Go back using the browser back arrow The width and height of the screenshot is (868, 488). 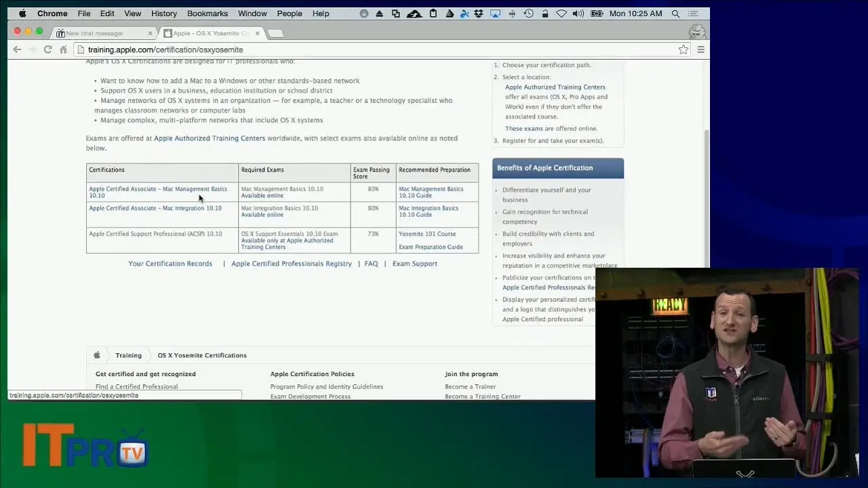click(17, 49)
